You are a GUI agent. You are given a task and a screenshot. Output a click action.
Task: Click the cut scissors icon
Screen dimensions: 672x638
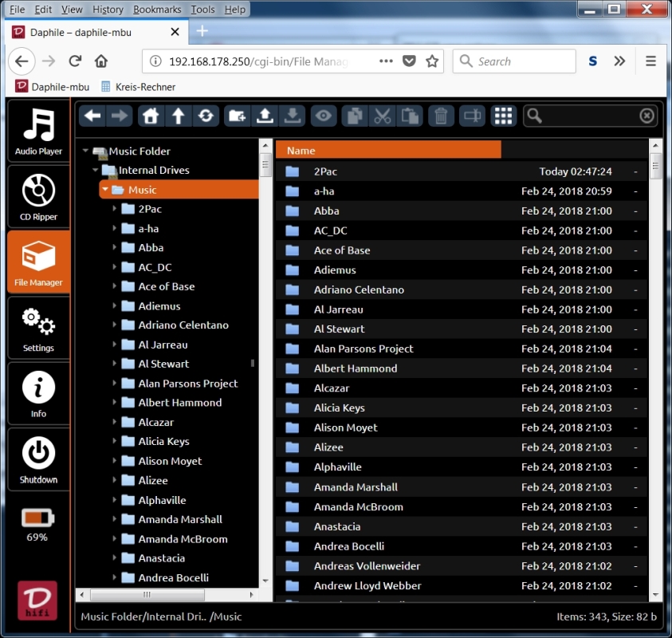click(x=383, y=116)
